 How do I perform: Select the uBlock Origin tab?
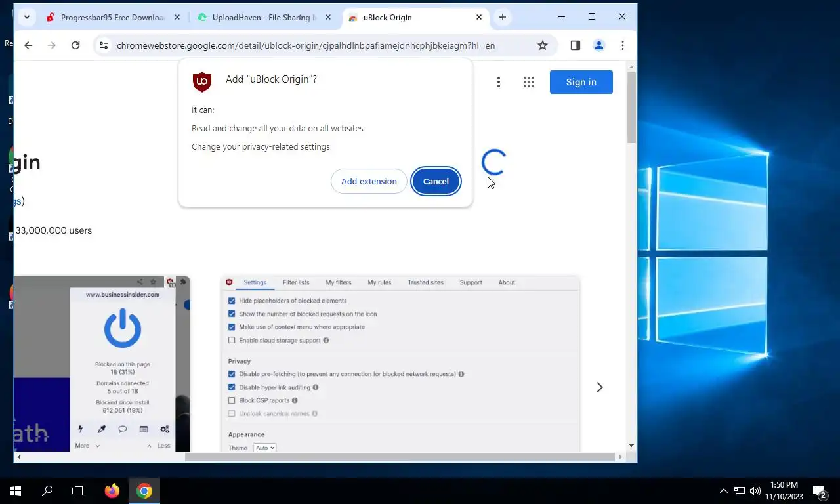pyautogui.click(x=416, y=18)
